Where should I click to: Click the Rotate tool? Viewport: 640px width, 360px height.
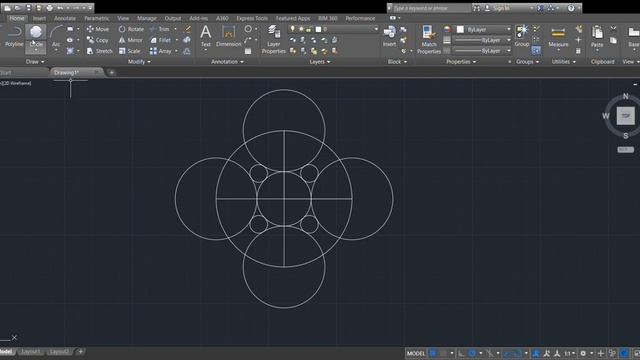[x=131, y=29]
